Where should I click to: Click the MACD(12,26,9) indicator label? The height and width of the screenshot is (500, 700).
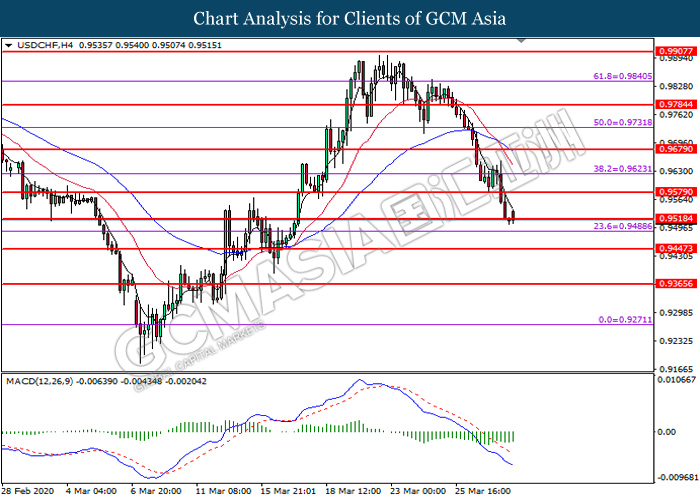[x=39, y=381]
